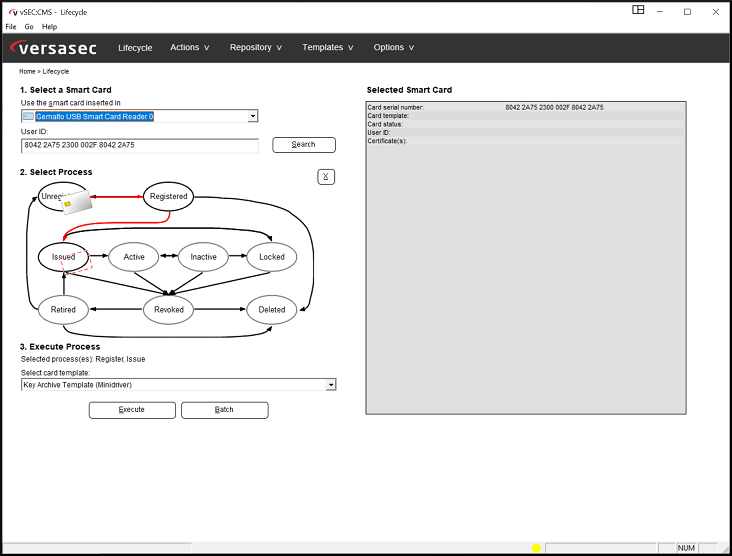Click the card serial number value

click(x=554, y=107)
